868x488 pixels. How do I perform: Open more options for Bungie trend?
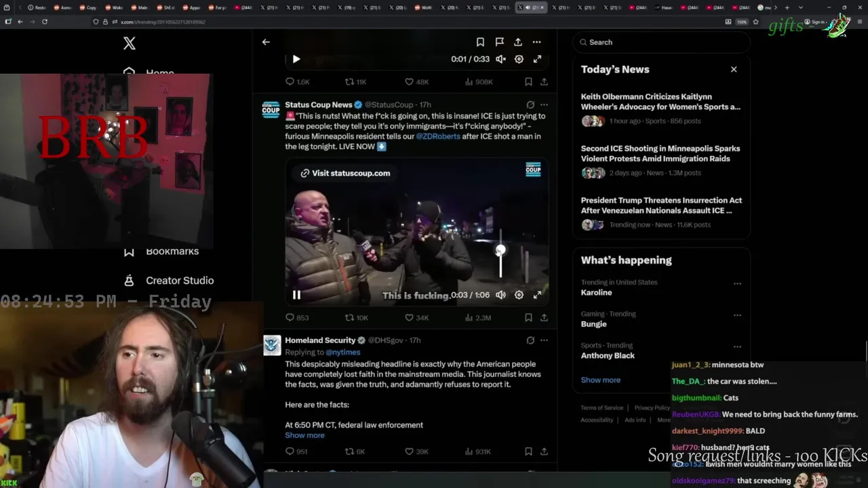coord(737,315)
